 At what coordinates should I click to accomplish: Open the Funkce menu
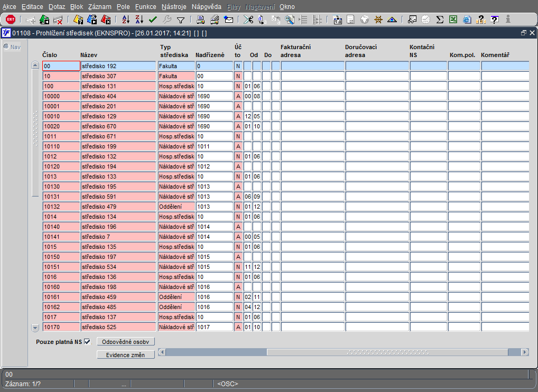[145, 6]
